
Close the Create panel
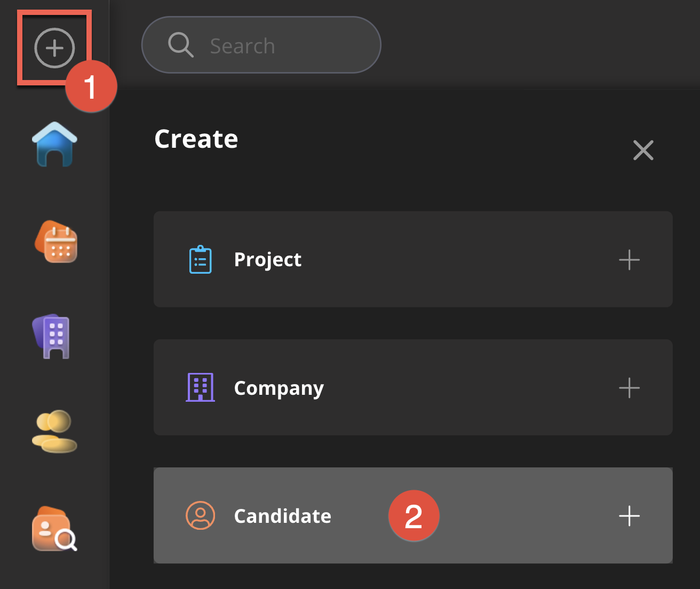point(643,150)
